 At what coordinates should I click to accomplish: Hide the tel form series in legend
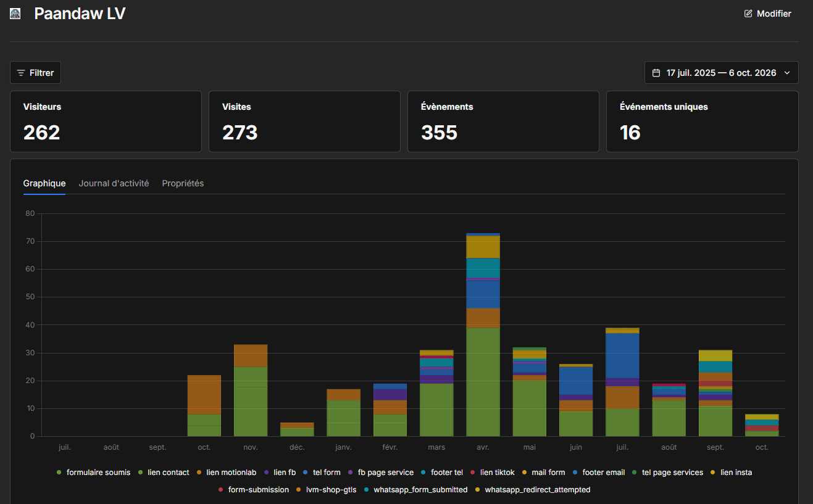321,473
